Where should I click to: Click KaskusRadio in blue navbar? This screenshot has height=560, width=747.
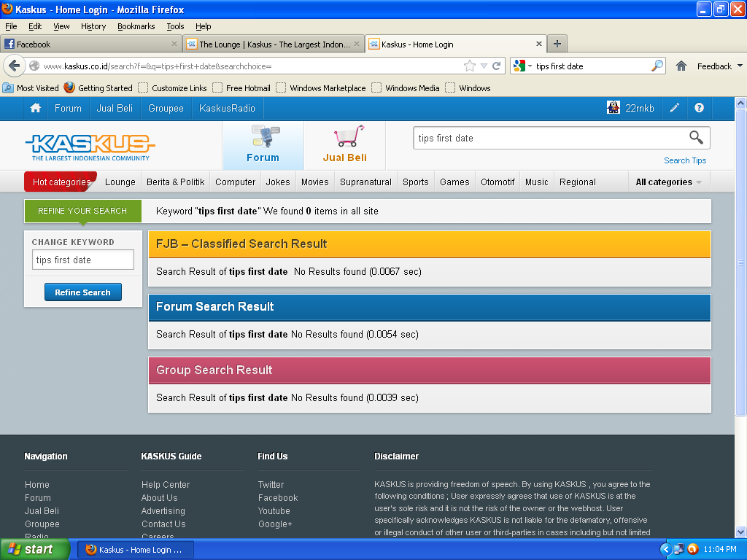point(228,108)
